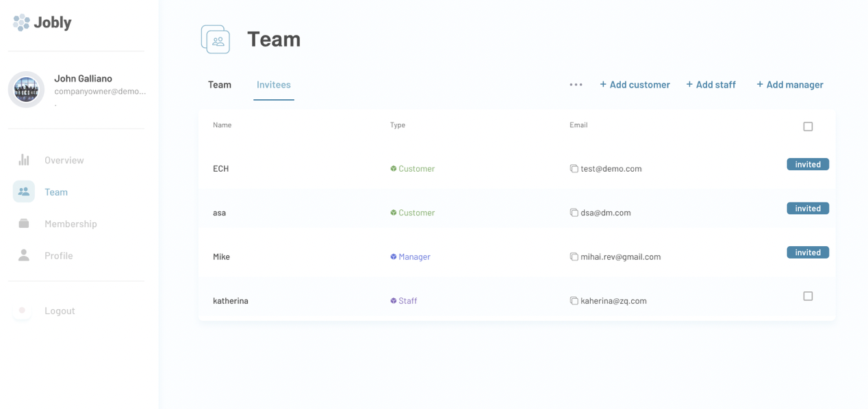Select the katherina name cell
Screen dimensions: 868x409
[x=231, y=301]
